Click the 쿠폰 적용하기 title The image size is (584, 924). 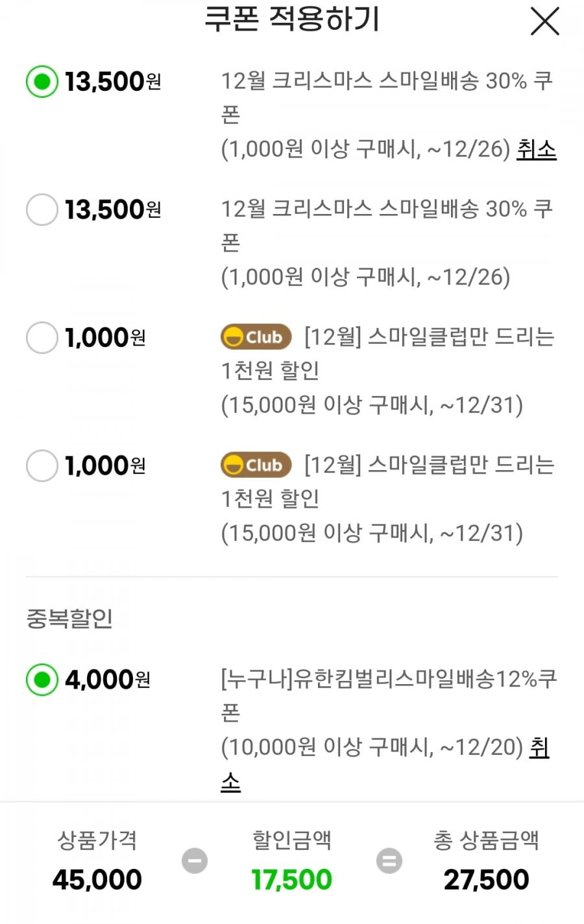[x=292, y=19]
